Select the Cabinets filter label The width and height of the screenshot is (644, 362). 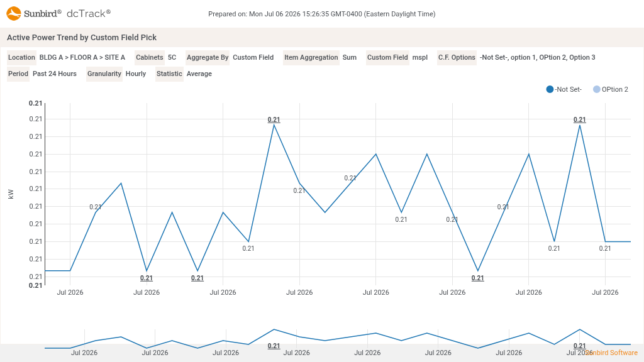pos(150,57)
